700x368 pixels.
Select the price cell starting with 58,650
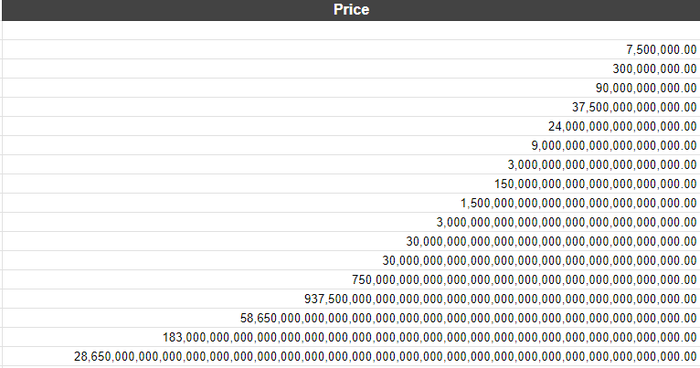(351, 318)
